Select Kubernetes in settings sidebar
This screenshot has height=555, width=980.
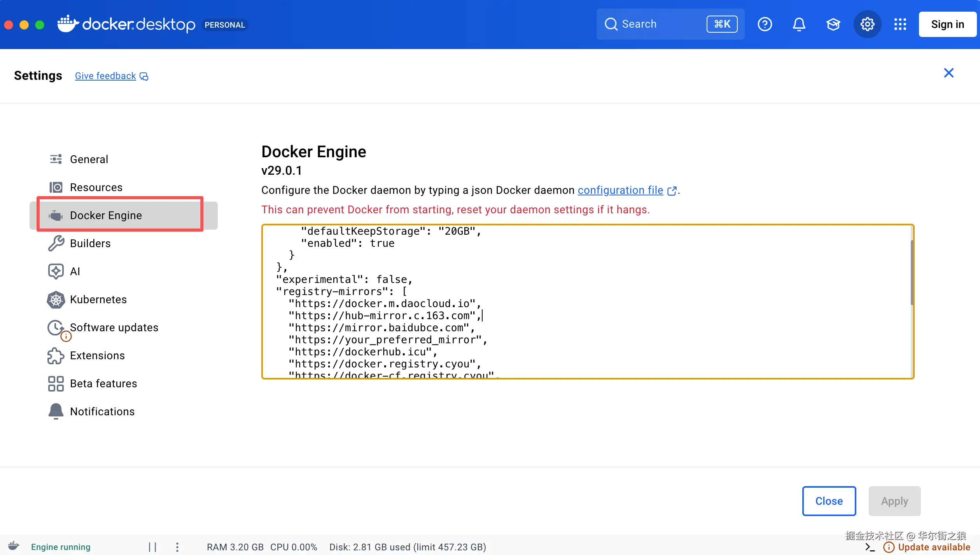point(98,299)
